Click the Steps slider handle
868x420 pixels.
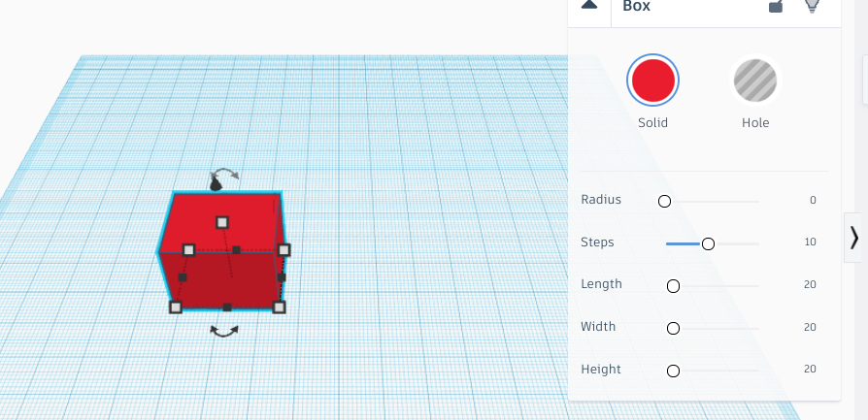[x=708, y=244]
